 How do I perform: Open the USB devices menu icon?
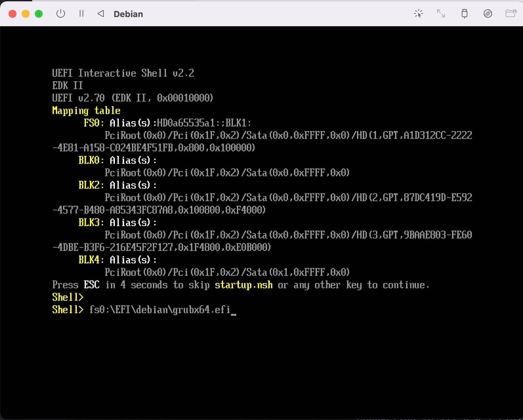coord(464,13)
